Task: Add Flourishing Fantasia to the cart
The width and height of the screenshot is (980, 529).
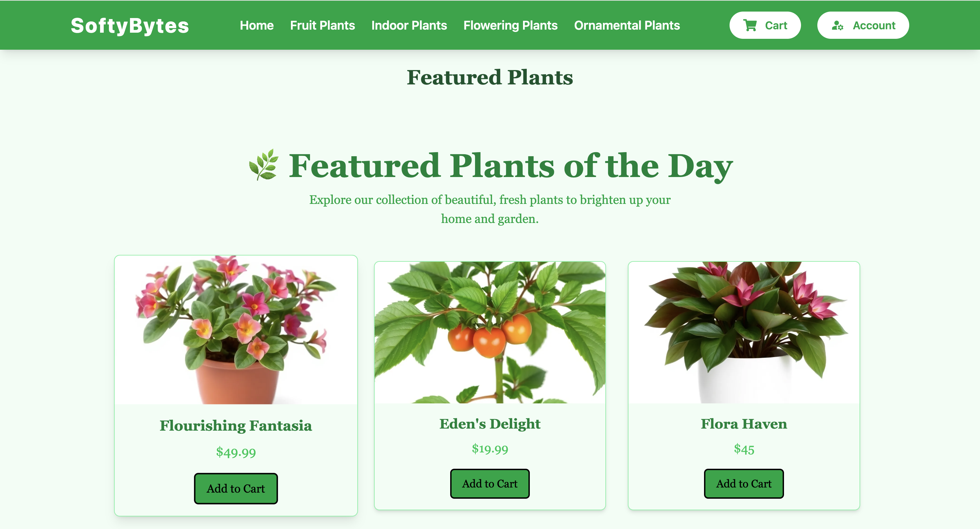Action: pyautogui.click(x=236, y=488)
